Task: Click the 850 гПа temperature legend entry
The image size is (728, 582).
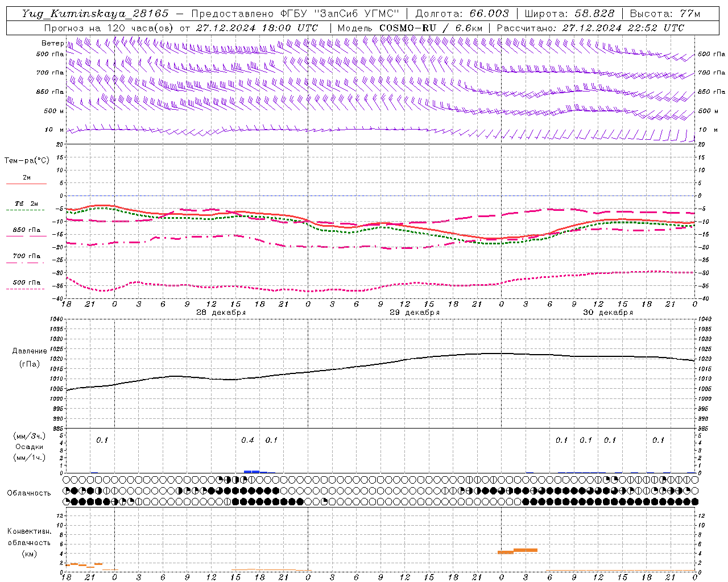Action: point(27,230)
